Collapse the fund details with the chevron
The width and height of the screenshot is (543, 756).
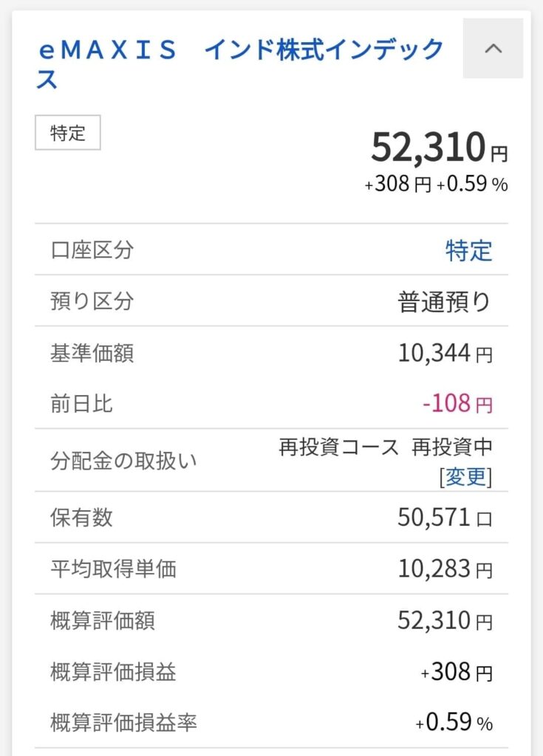[x=493, y=49]
